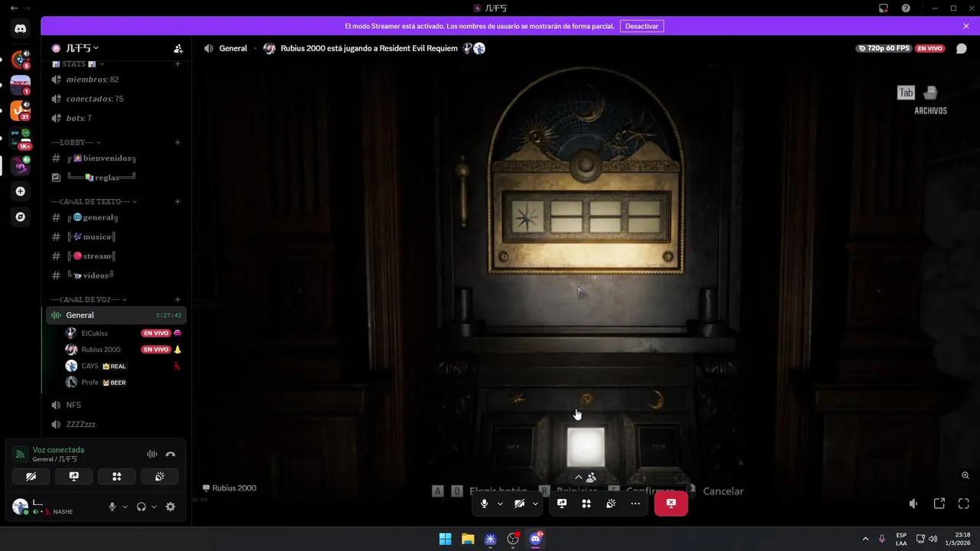Open soundboard from stream control bar
The width and height of the screenshot is (980, 551).
coord(611,504)
